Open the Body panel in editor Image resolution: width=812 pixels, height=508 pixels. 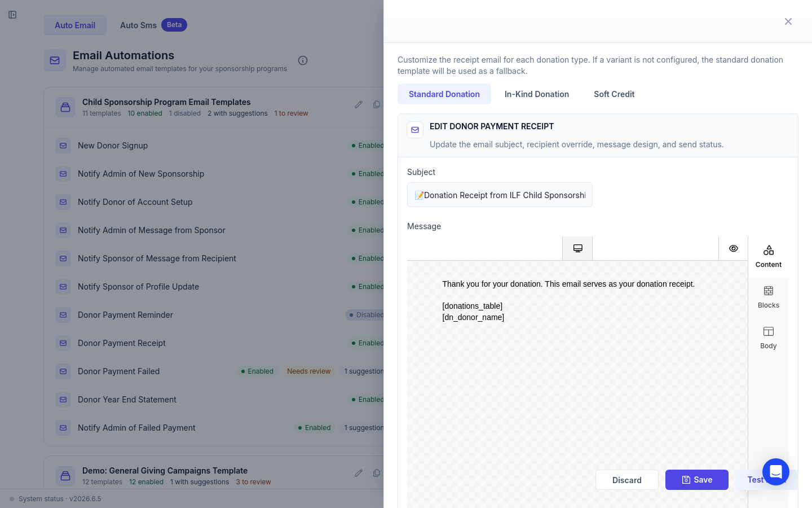[769, 338]
